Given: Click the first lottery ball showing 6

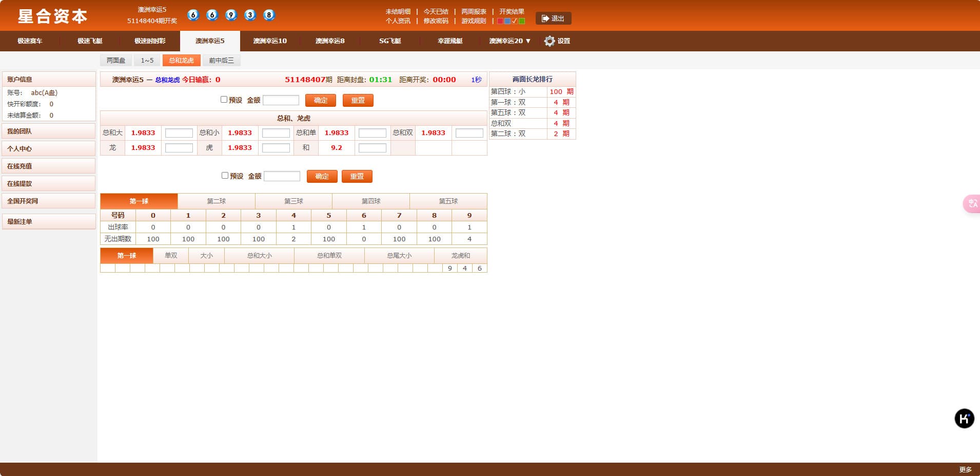Looking at the screenshot, I should (x=193, y=15).
